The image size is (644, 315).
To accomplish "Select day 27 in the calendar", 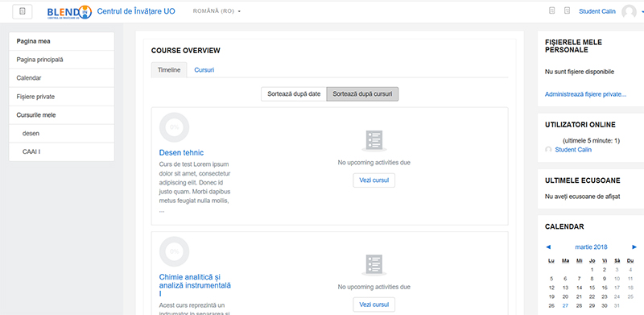I will pyautogui.click(x=565, y=306).
